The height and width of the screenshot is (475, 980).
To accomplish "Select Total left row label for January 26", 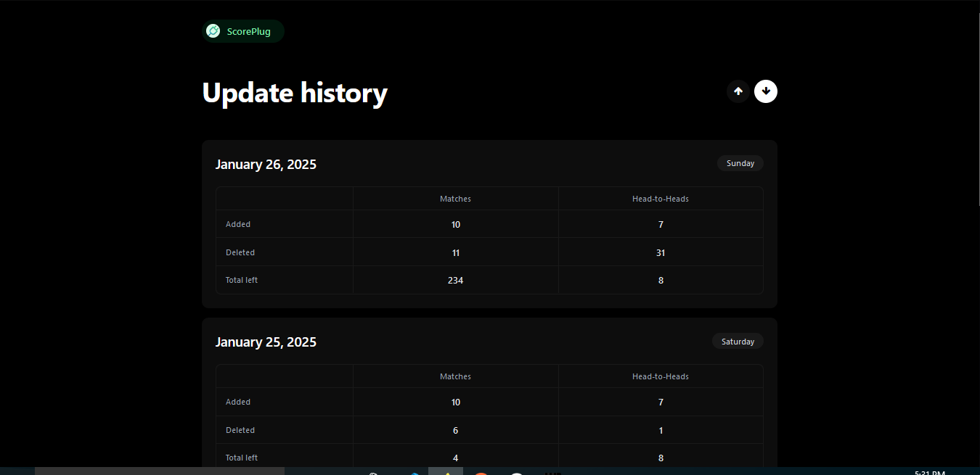I will [x=242, y=280].
